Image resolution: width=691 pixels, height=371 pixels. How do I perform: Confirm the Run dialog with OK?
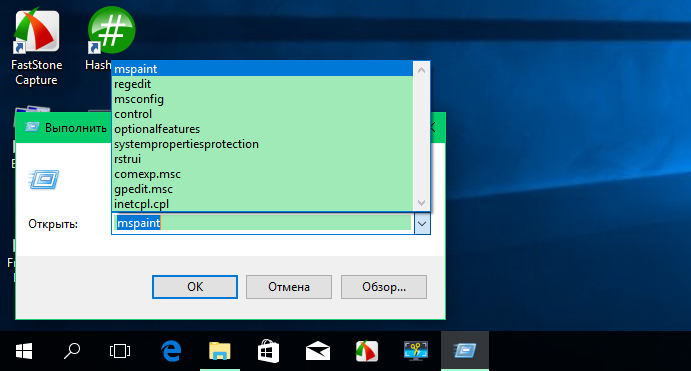[195, 287]
